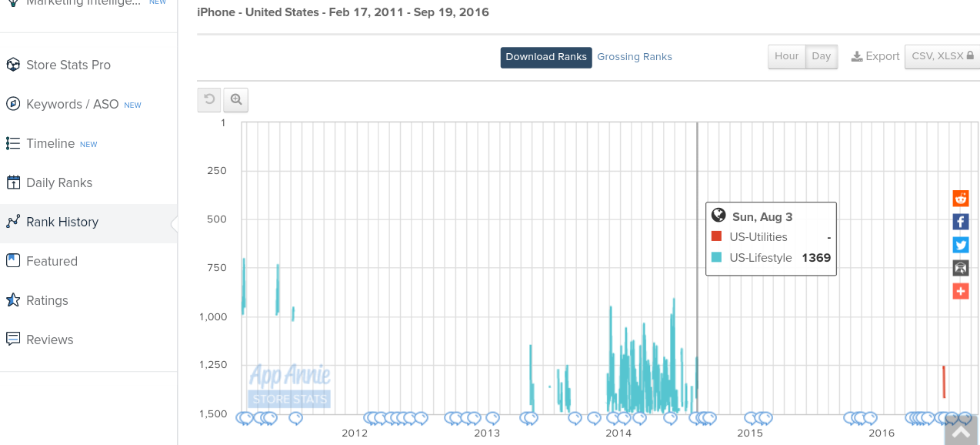Image resolution: width=980 pixels, height=445 pixels.
Task: Open Ratings page
Action: pyautogui.click(x=47, y=300)
